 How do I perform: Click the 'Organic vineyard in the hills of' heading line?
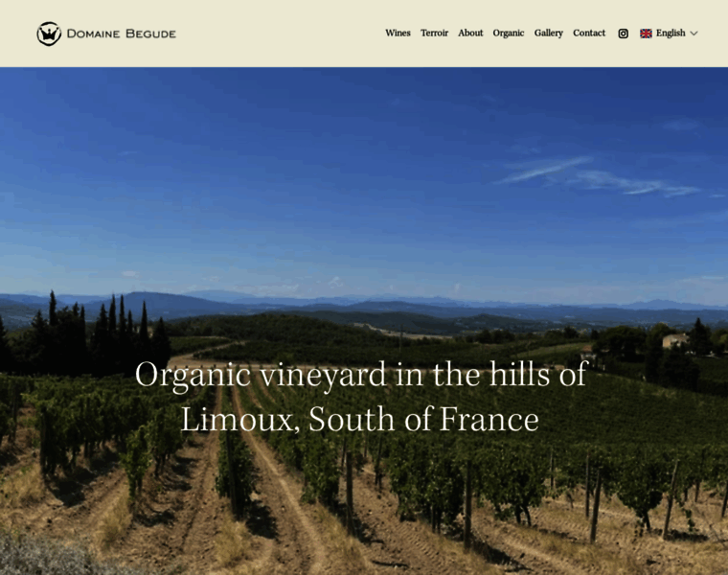tap(362, 374)
